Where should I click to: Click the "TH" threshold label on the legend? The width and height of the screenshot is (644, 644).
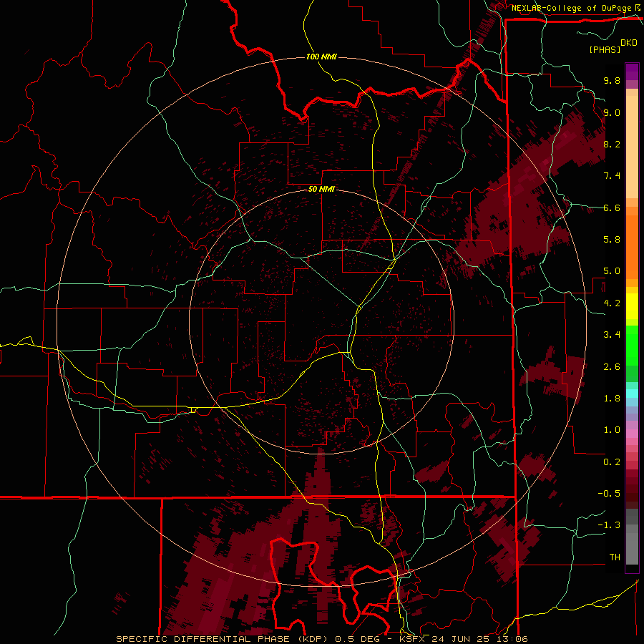point(615,557)
